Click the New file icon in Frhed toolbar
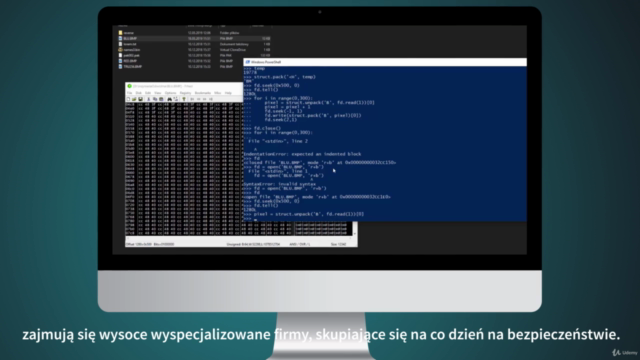 128,99
